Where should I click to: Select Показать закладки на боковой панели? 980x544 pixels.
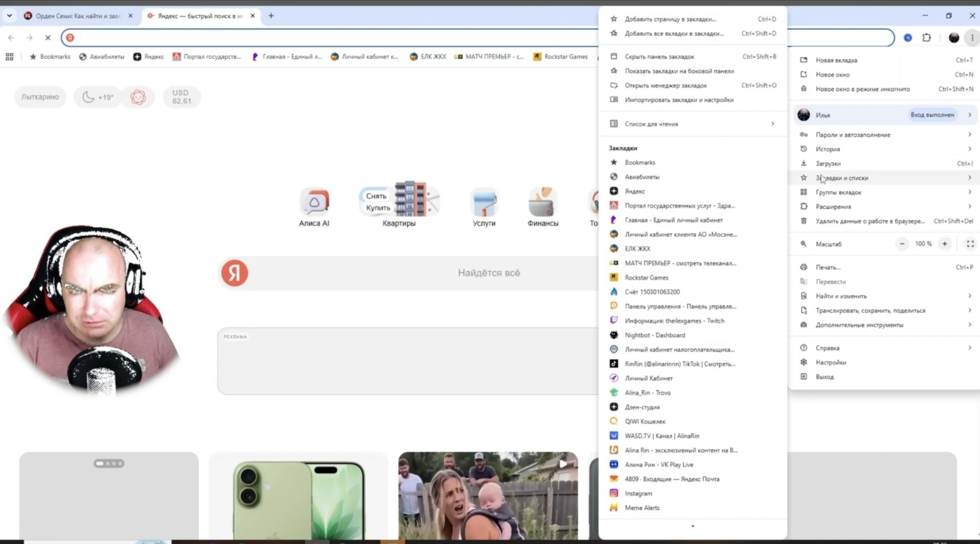click(x=692, y=71)
